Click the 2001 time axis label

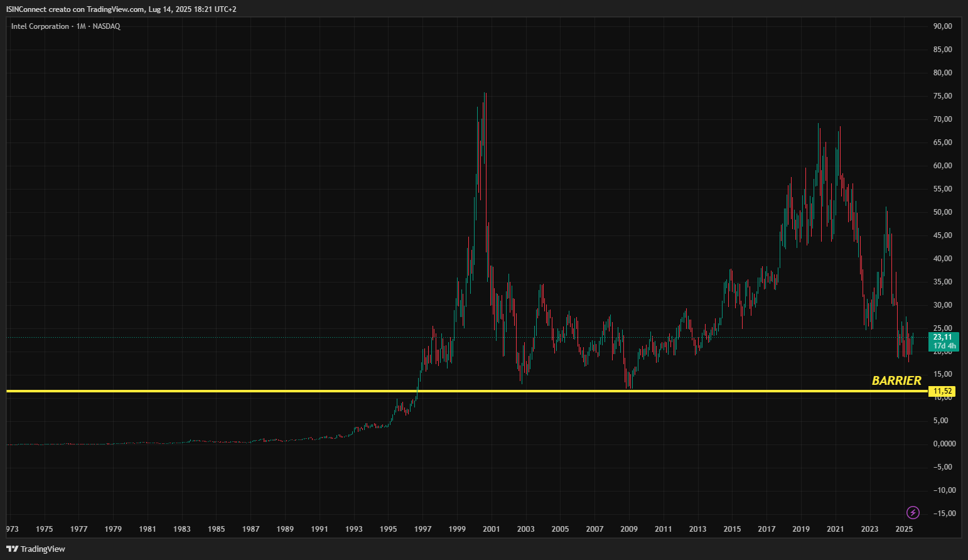(x=492, y=529)
